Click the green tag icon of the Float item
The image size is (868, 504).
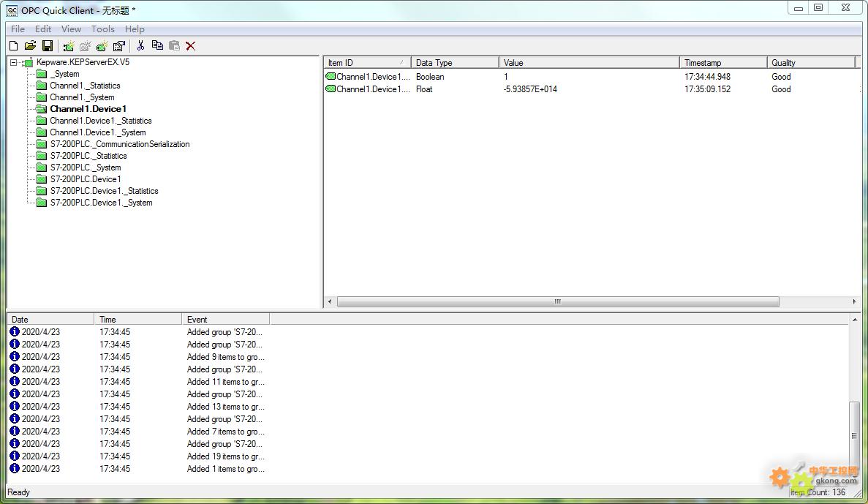[331, 89]
